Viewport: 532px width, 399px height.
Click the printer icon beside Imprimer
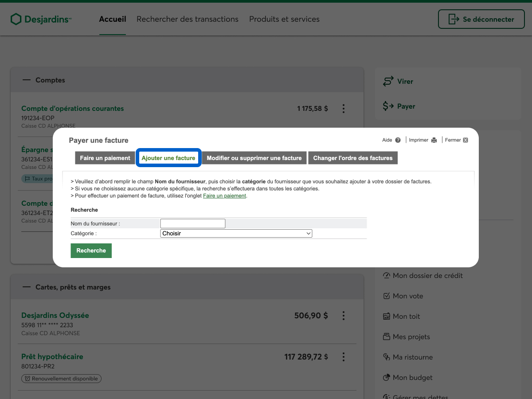coord(434,140)
